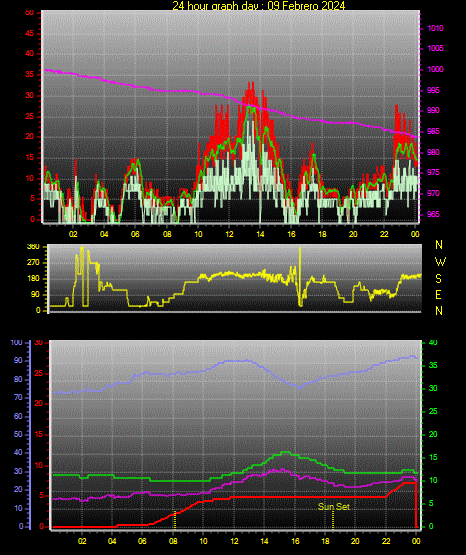The height and width of the screenshot is (555, 466).
Task: Click the S compass direction label
Action: 438,279
